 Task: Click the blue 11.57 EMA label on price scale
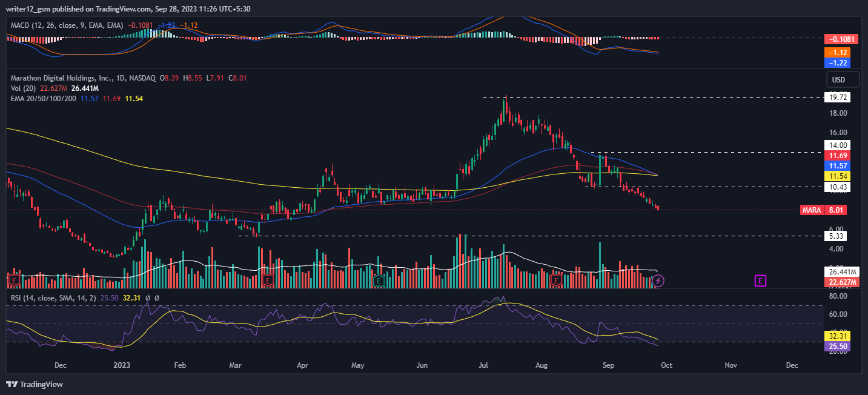(x=838, y=165)
